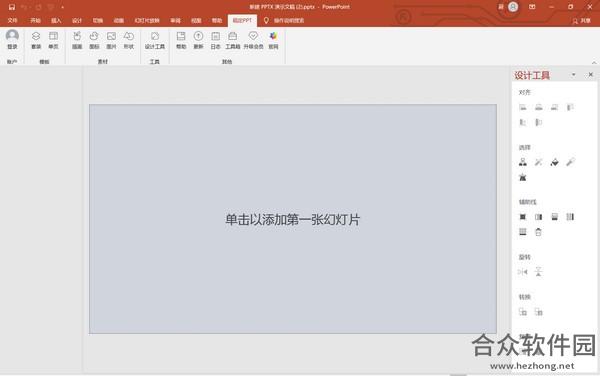
Task: Open the 工具箱 toolbox
Action: coord(233,40)
